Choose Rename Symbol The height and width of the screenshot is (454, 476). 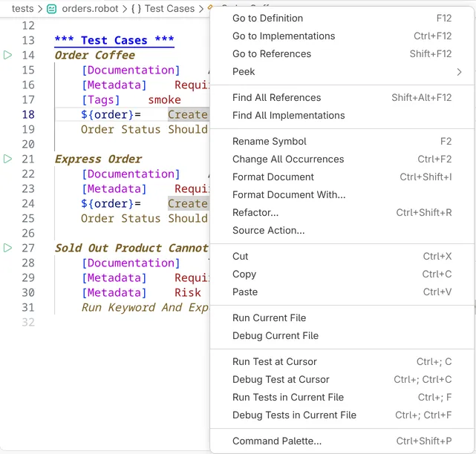point(342,142)
